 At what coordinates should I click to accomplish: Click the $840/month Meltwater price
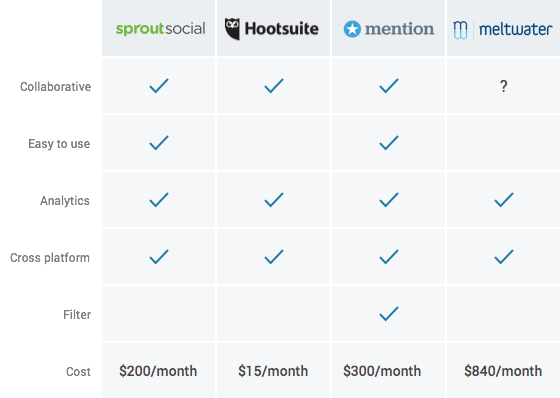(503, 371)
